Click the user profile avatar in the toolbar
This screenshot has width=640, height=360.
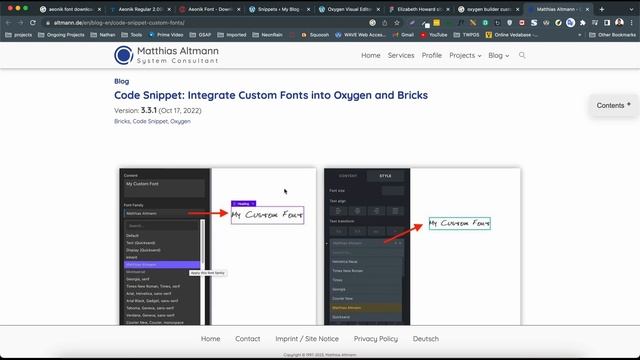click(619, 23)
